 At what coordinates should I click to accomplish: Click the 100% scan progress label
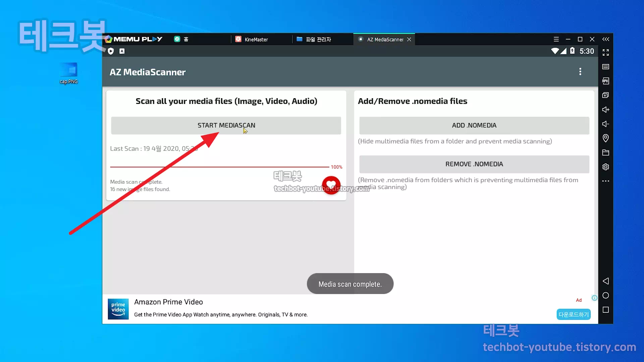click(336, 167)
